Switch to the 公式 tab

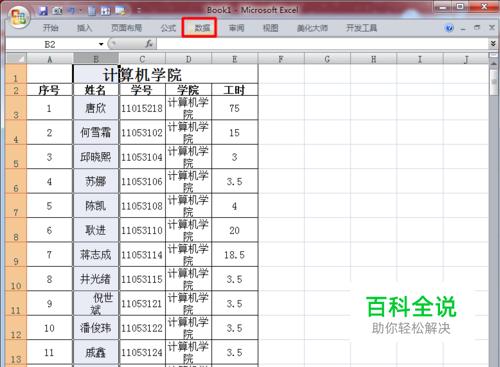168,28
